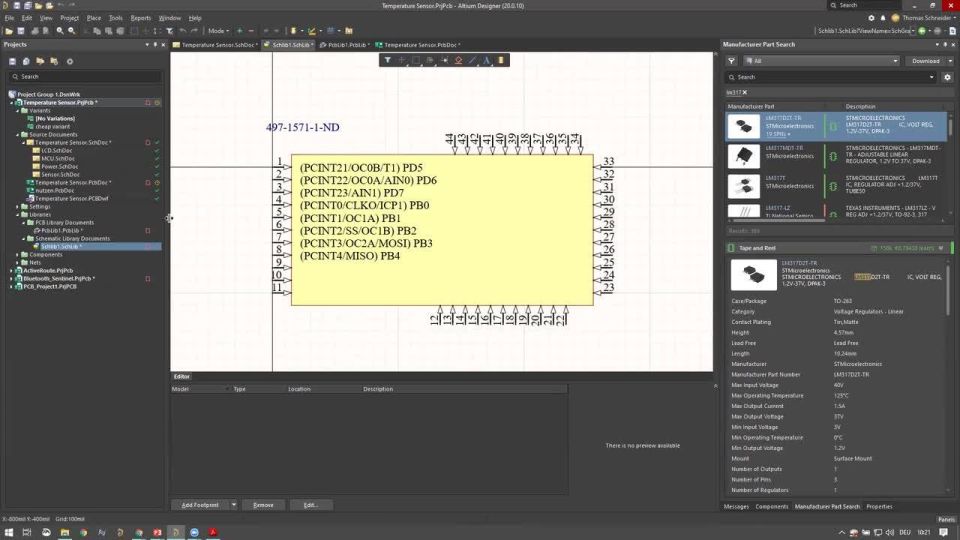Click the Manufacturer Part Search input field
The image size is (960, 540).
(x=831, y=77)
